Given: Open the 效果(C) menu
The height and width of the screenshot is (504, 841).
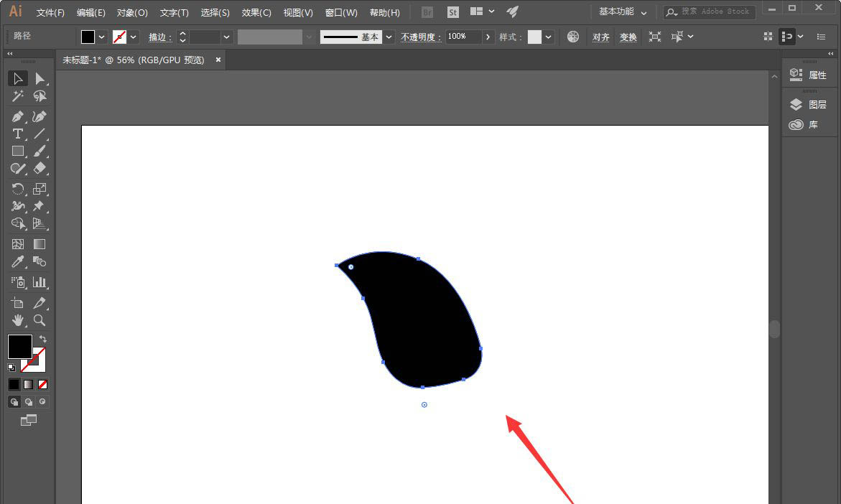Looking at the screenshot, I should tap(256, 12).
